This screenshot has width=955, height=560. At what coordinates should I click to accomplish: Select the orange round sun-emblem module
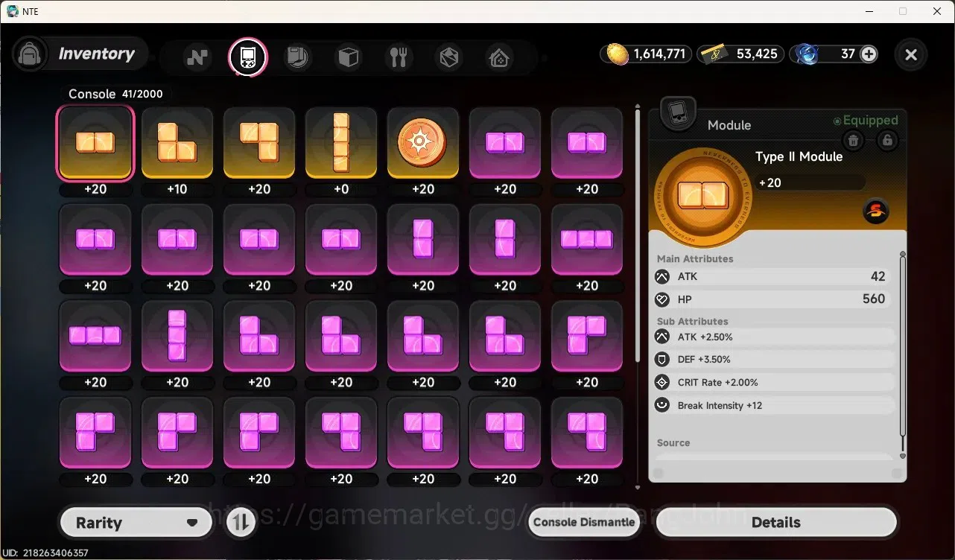coord(423,142)
